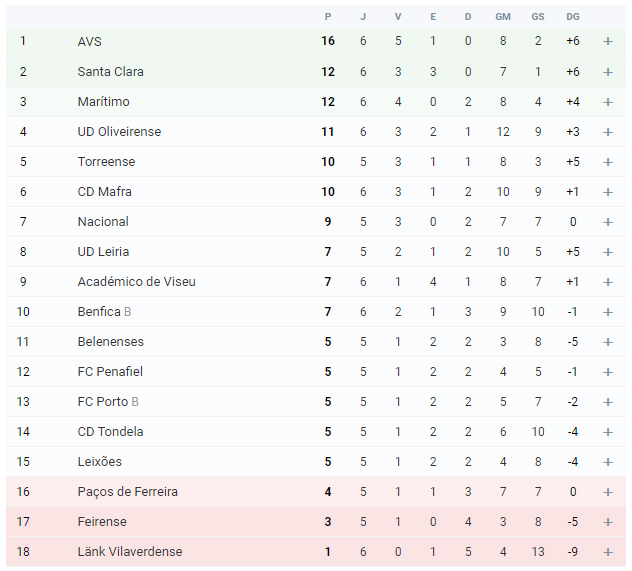Screen dimensions: 632x571
Task: Click plus icon for Académico de Viseu
Action: [x=608, y=282]
